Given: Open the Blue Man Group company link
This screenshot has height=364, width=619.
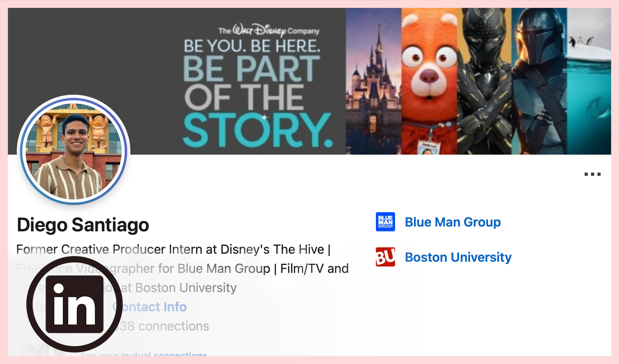Looking at the screenshot, I should point(453,222).
